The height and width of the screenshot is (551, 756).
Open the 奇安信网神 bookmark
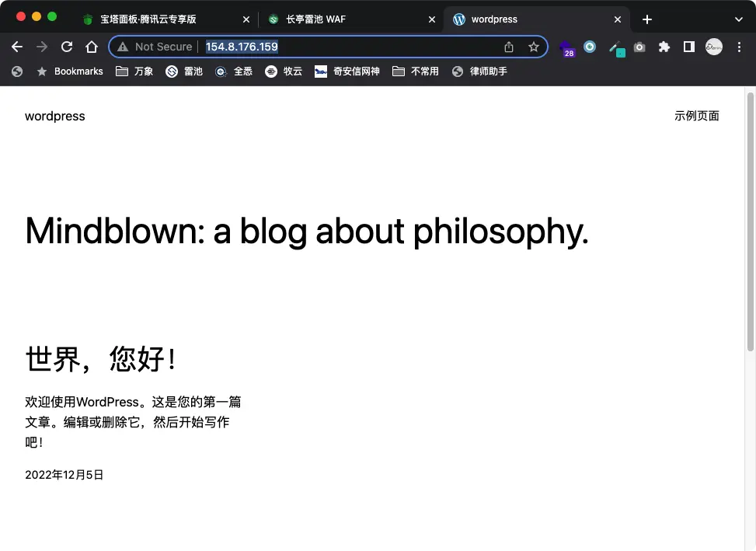347,71
